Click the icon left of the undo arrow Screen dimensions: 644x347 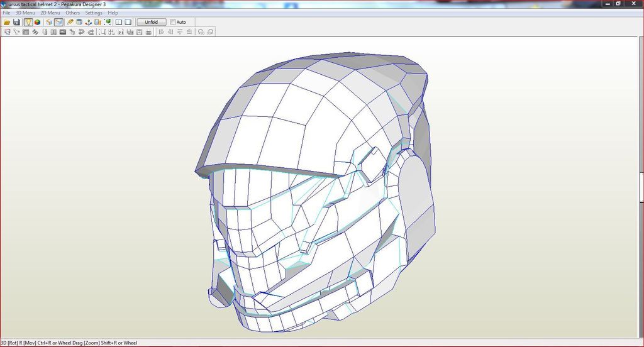72,32
